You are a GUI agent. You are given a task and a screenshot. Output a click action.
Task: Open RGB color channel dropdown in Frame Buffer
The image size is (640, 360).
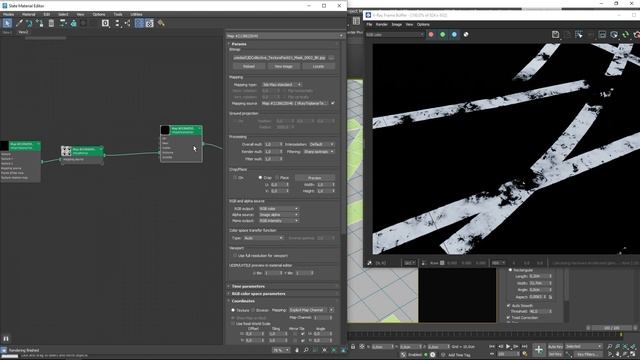395,35
